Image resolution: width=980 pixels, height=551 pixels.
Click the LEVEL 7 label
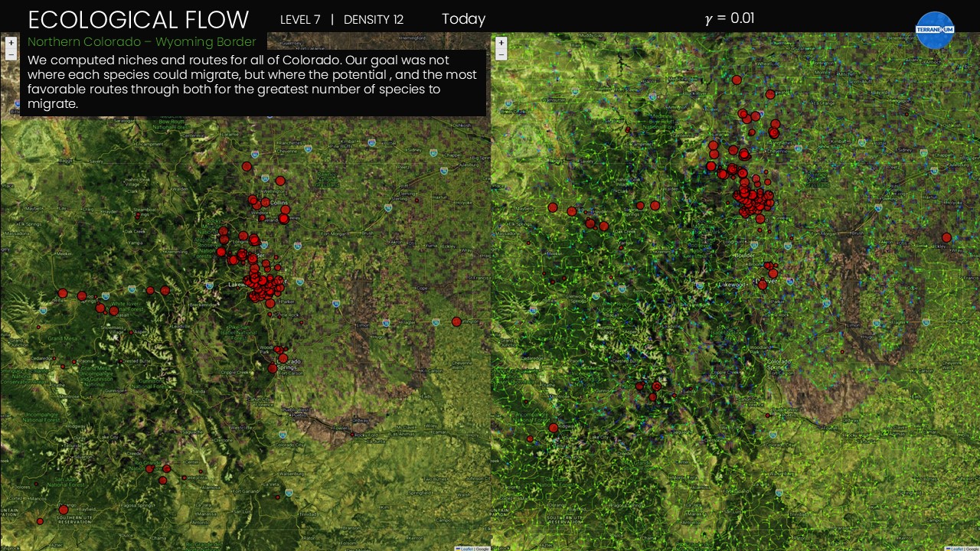pos(300,20)
